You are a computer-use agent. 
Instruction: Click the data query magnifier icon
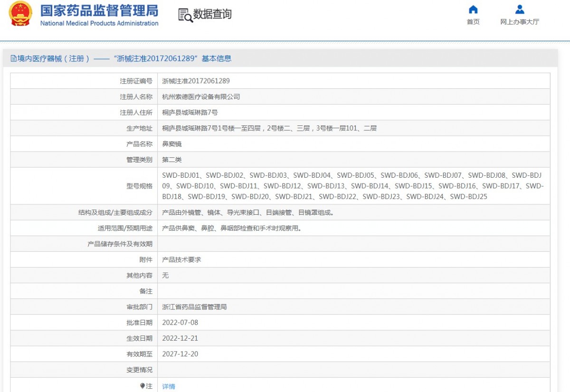click(185, 15)
